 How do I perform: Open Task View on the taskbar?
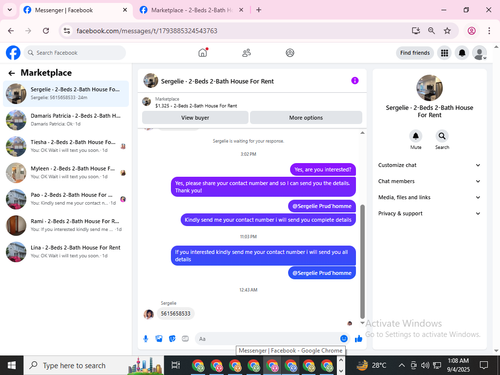(175, 365)
